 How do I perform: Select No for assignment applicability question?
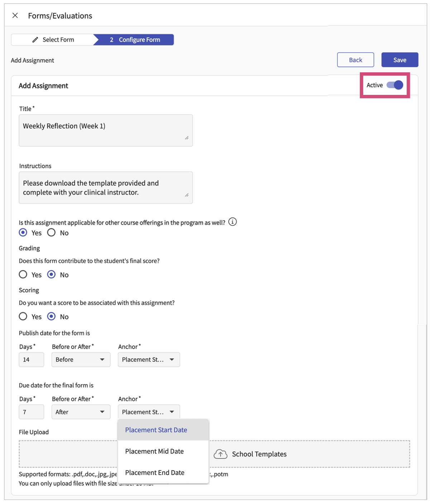pyautogui.click(x=51, y=233)
